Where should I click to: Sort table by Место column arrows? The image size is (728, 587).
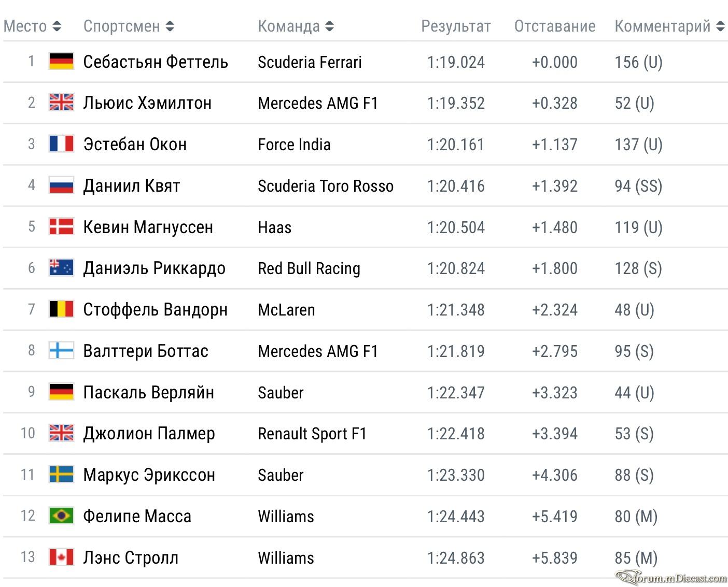pos(57,26)
